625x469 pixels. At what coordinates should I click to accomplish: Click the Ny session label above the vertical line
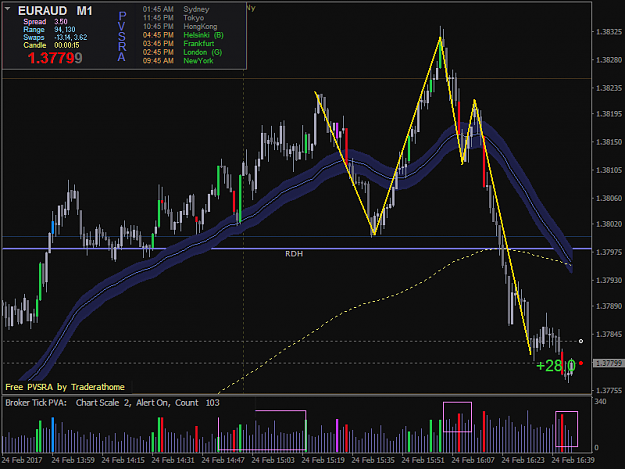point(251,8)
